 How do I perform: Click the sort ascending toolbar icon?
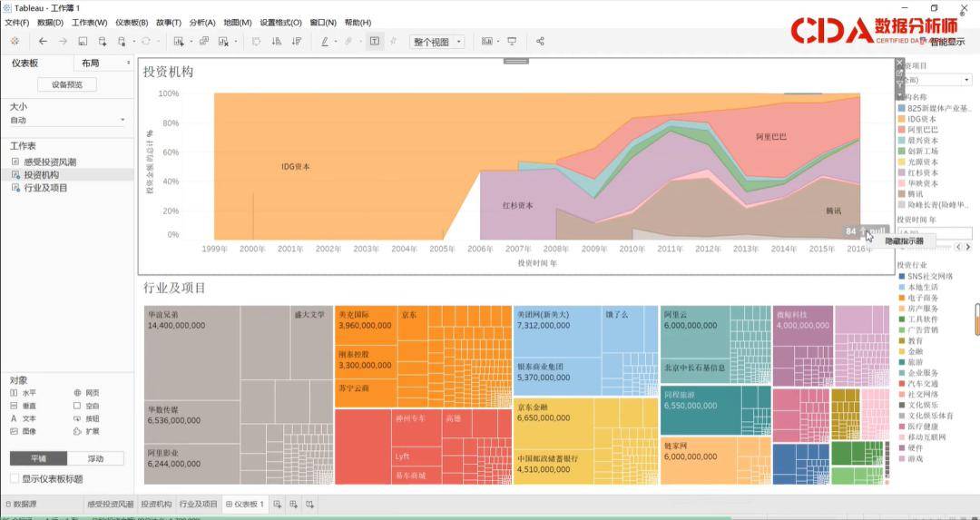277,41
